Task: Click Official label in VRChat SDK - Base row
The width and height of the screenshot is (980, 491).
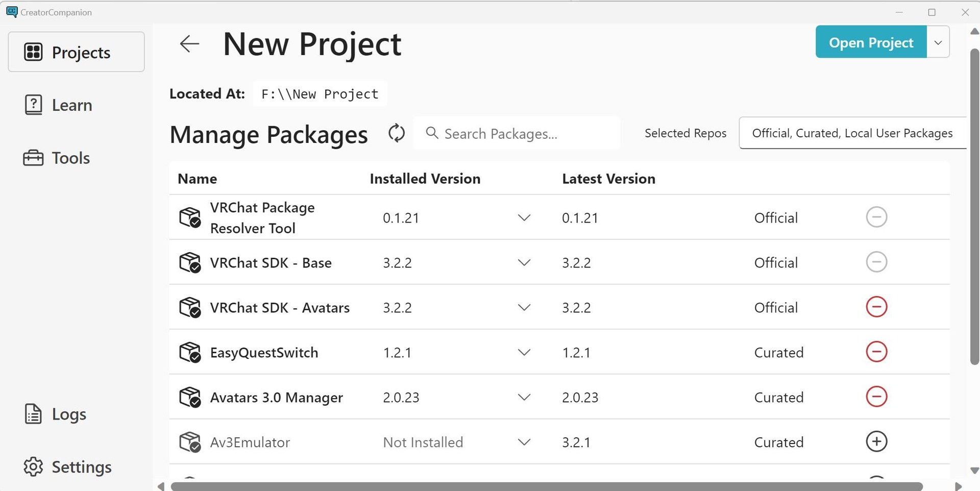Action: tap(776, 263)
